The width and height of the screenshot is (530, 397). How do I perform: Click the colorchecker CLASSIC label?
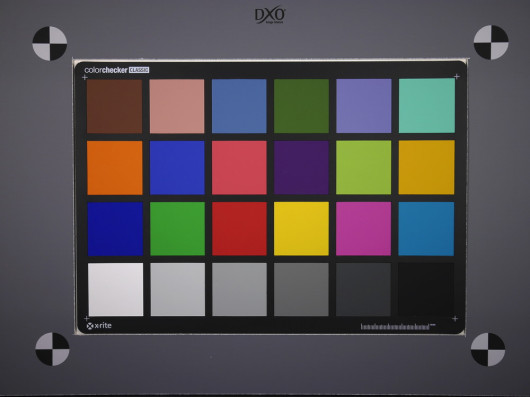click(117, 70)
